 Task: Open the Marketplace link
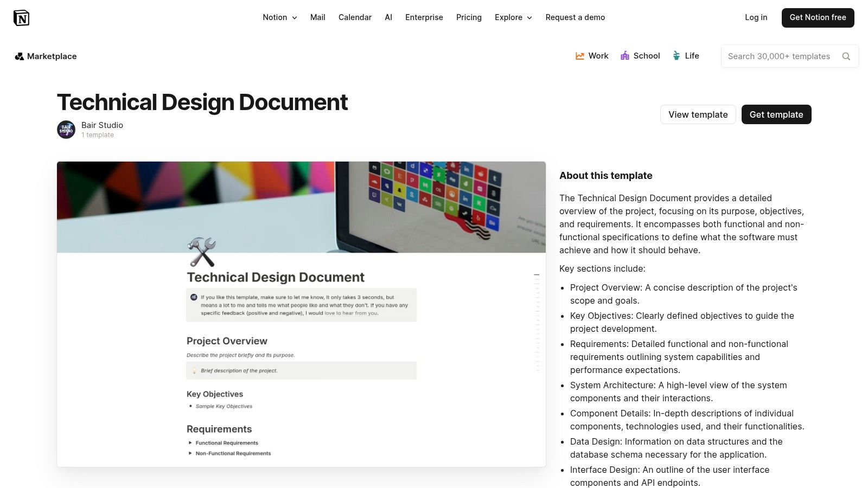click(x=46, y=56)
